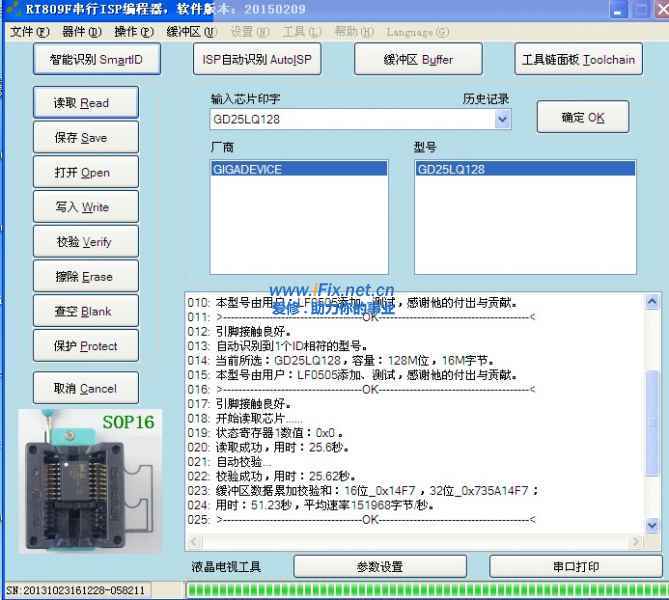Click log line 019 状态寄存器1数值
This screenshot has height=600, width=669.
point(265,433)
